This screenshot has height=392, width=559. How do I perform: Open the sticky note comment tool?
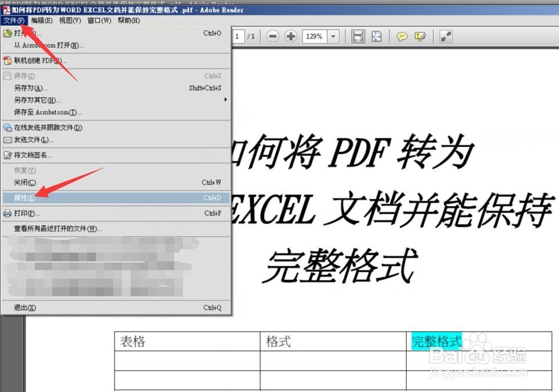402,36
